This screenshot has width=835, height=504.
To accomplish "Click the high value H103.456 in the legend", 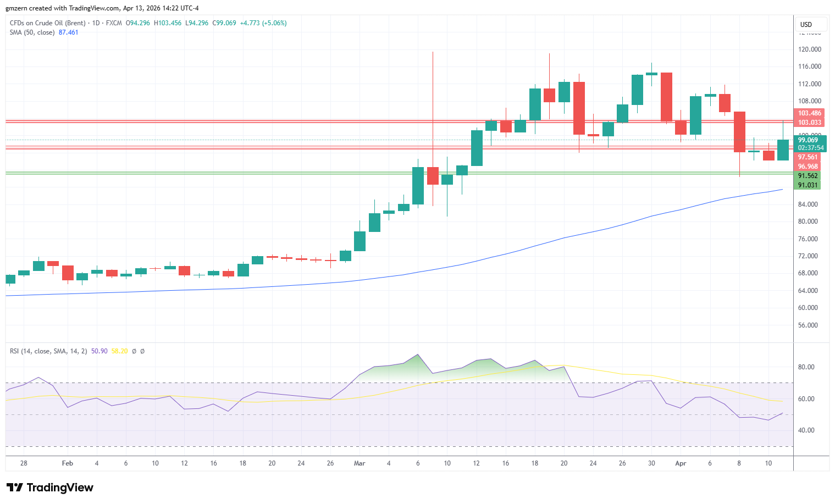I will tap(168, 23).
